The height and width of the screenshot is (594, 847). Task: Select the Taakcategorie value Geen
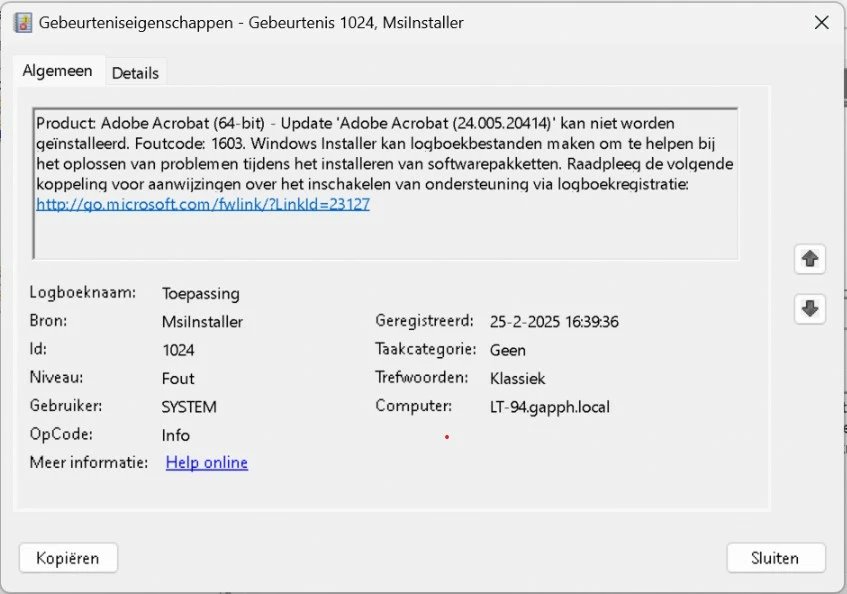pos(508,350)
